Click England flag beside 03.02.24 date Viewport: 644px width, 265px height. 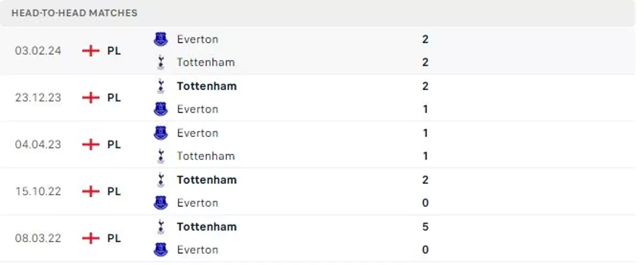point(91,51)
